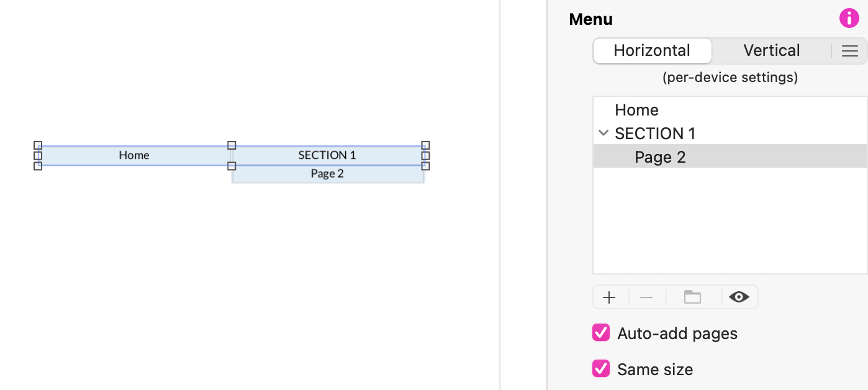
Task: Click the SECTION 1 menu button on canvas
Action: coord(327,155)
